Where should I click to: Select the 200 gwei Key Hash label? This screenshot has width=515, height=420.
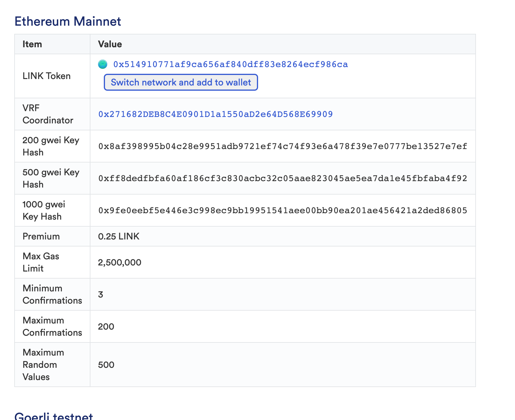pos(51,146)
